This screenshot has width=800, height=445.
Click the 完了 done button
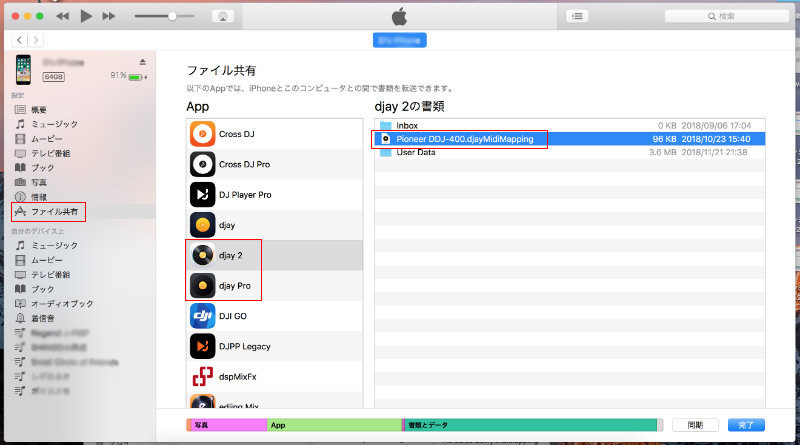pyautogui.click(x=746, y=425)
